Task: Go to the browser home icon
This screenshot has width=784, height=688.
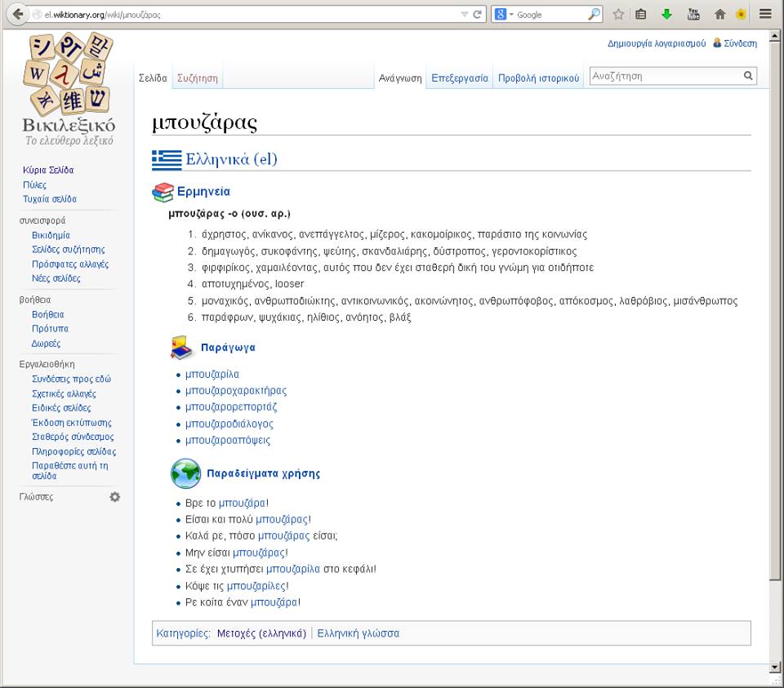Action: (x=720, y=15)
